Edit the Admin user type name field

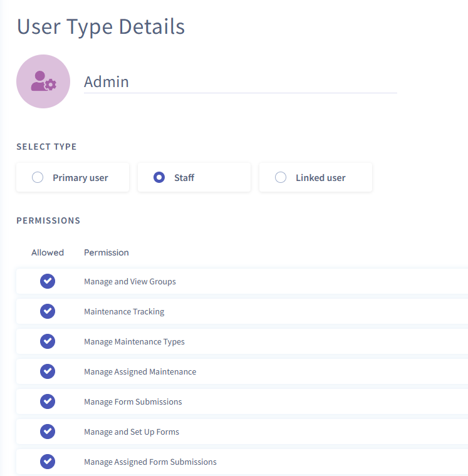(240, 81)
